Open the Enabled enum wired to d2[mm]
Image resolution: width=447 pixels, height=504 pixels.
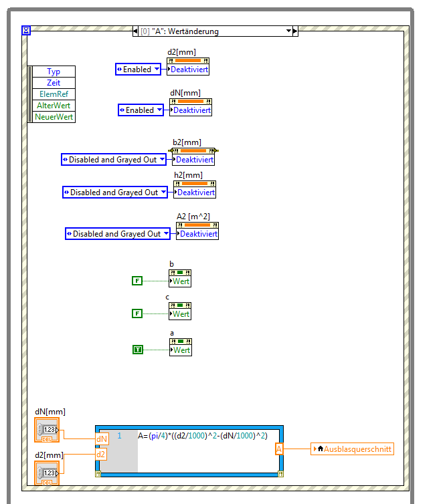(138, 70)
